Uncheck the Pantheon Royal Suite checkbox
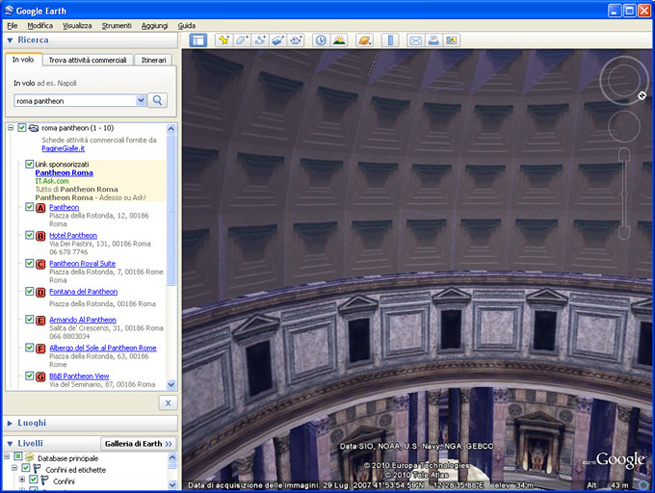 click(29, 263)
